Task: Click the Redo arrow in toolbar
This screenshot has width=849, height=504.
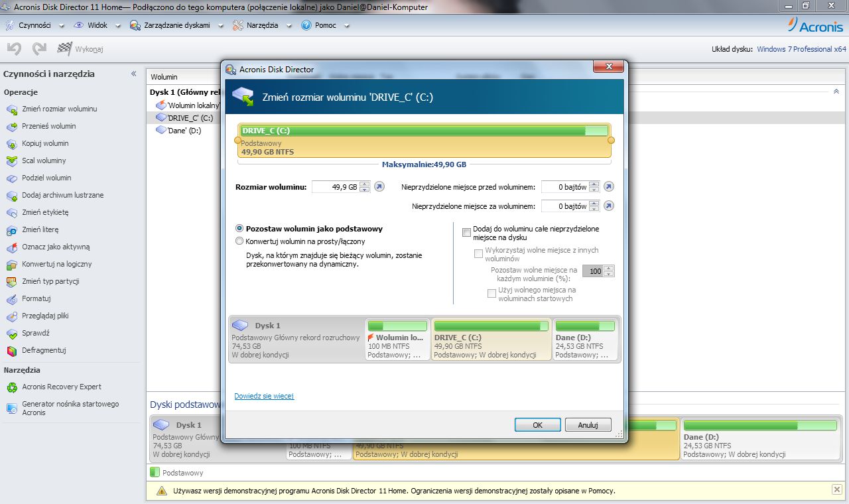Action: coord(39,48)
